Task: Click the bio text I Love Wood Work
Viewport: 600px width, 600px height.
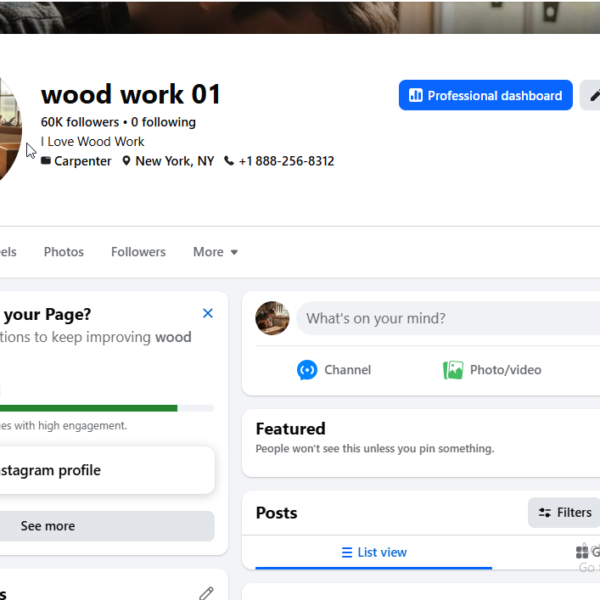Action: 93,142
